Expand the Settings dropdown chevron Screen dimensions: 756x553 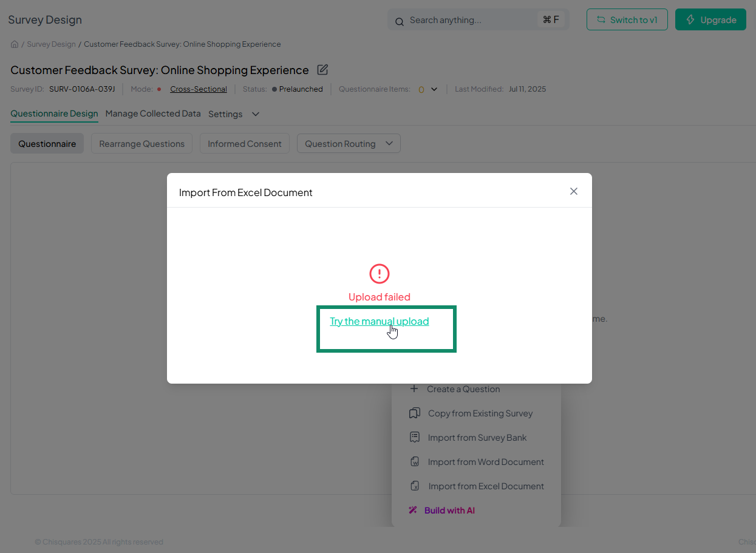pos(256,114)
